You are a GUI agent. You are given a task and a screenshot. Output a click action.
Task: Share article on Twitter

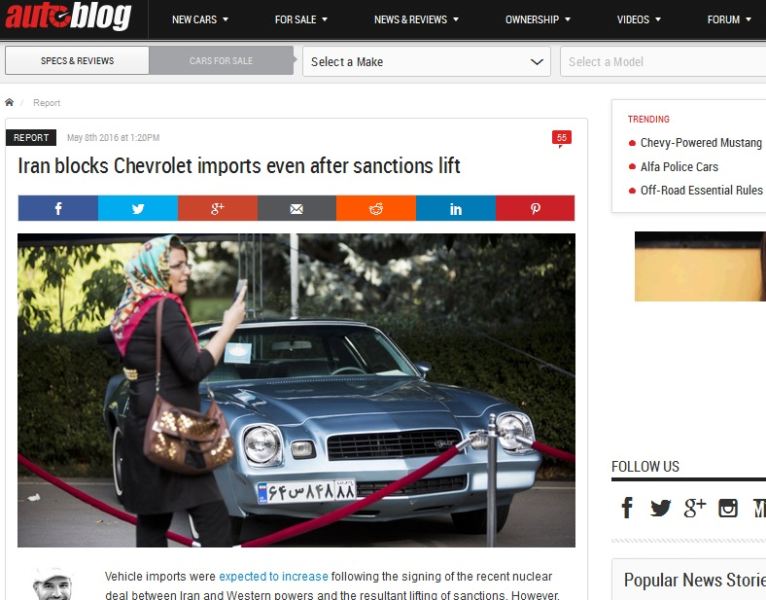[138, 209]
